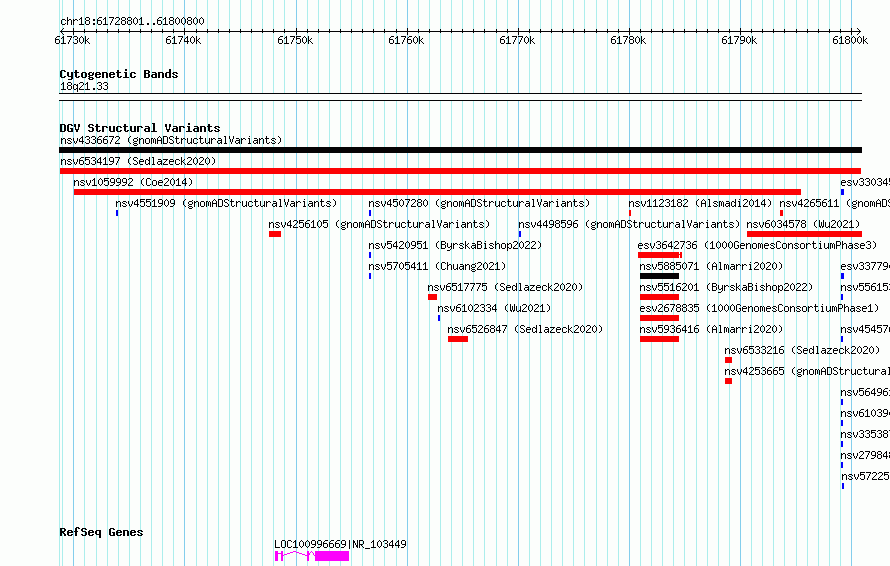The height and width of the screenshot is (566, 890).
Task: Click the red bar under nsv4256105
Action: (x=275, y=234)
